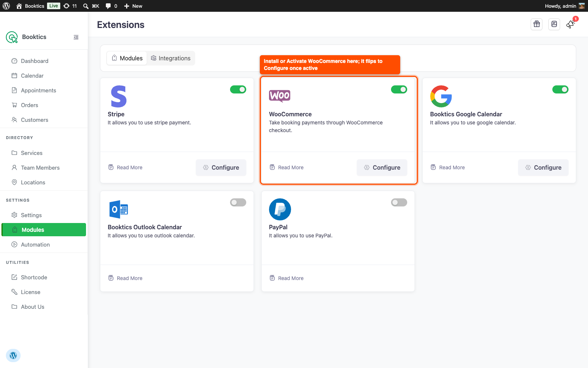The image size is (588, 368).
Task: Select the active Modules sidebar item
Action: tap(44, 230)
